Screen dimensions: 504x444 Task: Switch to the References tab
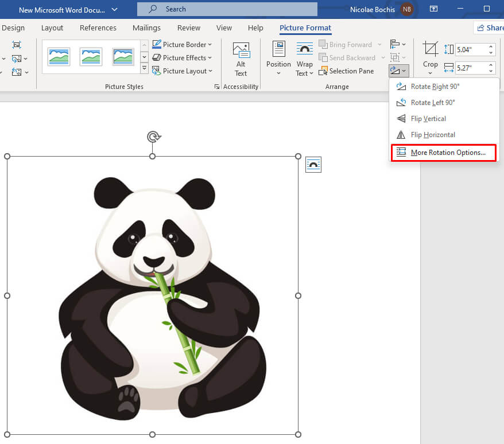[x=98, y=28]
